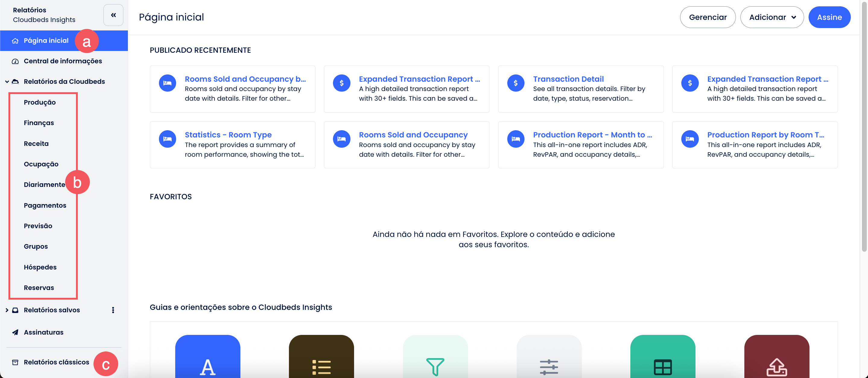Click the three-dot menu beside Relatórios salvos
This screenshot has width=868, height=378.
coord(113,310)
